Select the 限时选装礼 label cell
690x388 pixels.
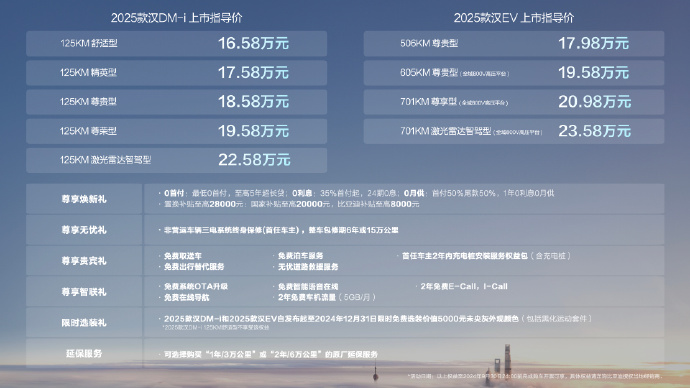click(84, 322)
